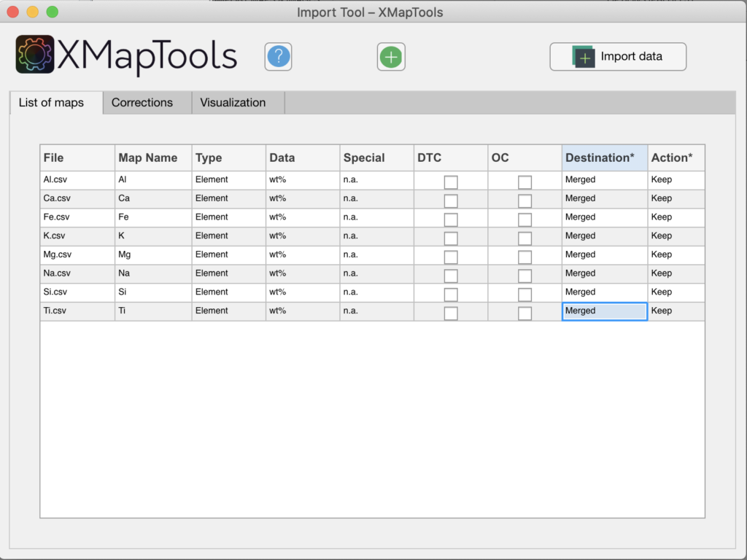Select Action cell in K.csv row
747x560 pixels.
click(676, 236)
